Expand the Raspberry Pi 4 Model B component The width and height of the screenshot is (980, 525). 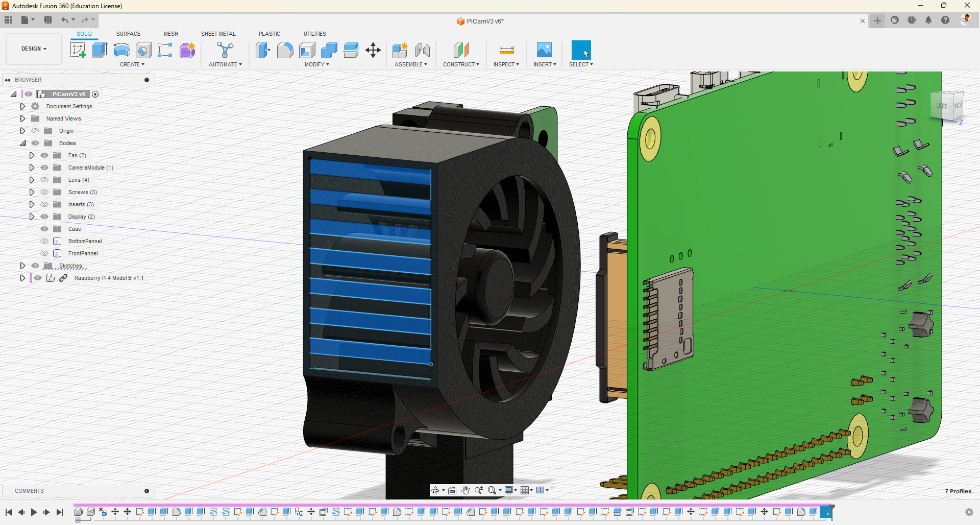click(22, 278)
